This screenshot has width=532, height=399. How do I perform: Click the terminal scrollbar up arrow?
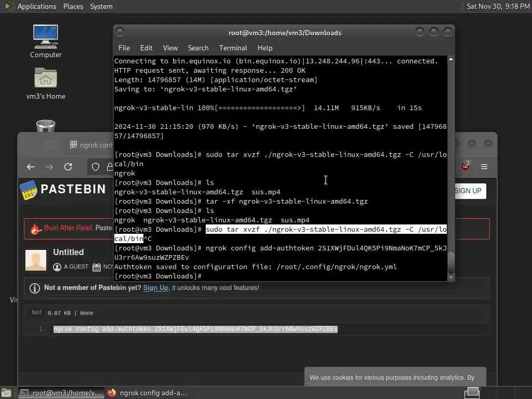click(x=450, y=59)
